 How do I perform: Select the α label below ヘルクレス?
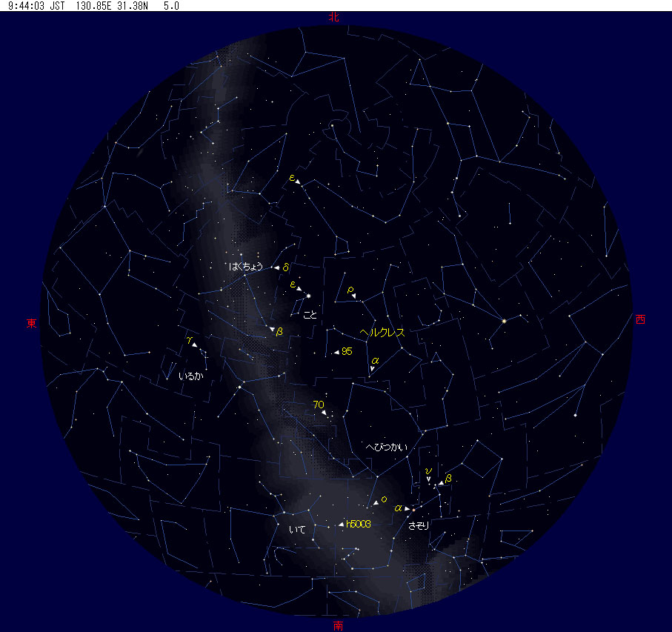pos(375,361)
